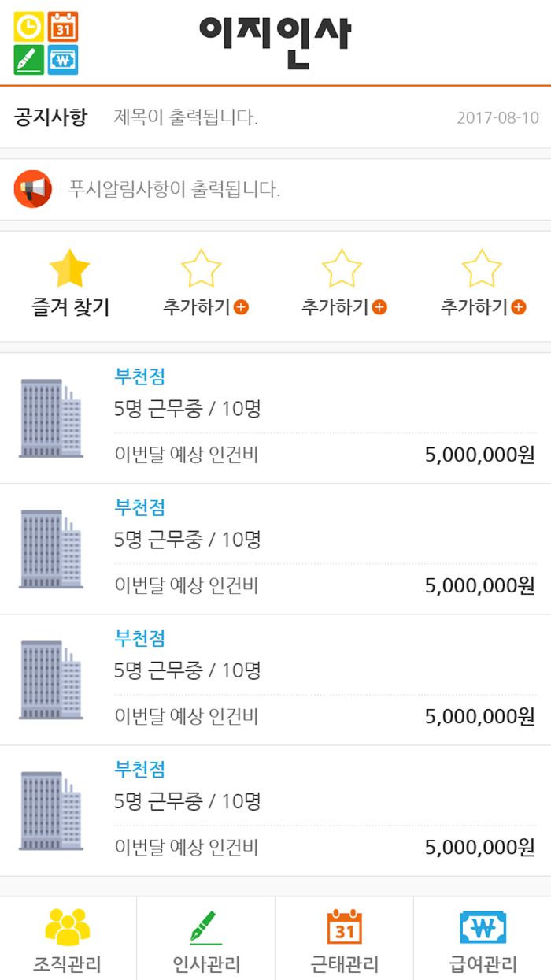The width and height of the screenshot is (551, 980).
Task: Open the 공지사항 notice titled 제목이 출력됩니다
Action: [179, 118]
